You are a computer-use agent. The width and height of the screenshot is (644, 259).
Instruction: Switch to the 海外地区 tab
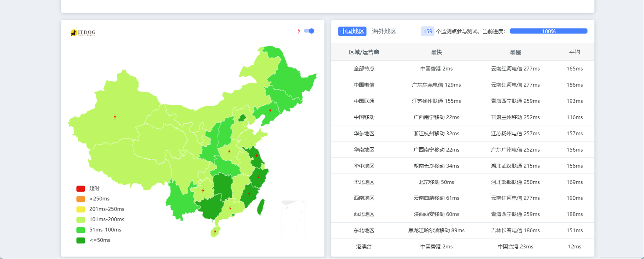384,31
